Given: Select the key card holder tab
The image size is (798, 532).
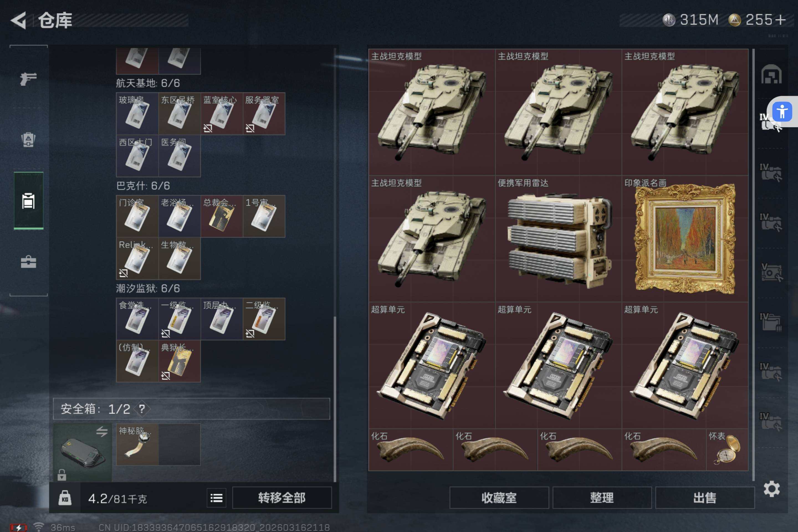Looking at the screenshot, I should coord(29,201).
